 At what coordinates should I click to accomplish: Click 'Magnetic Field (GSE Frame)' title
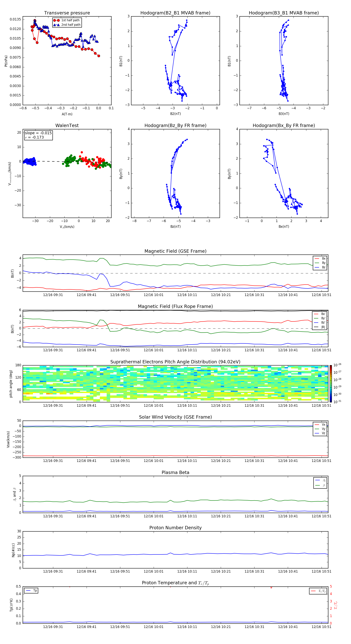pos(175,251)
